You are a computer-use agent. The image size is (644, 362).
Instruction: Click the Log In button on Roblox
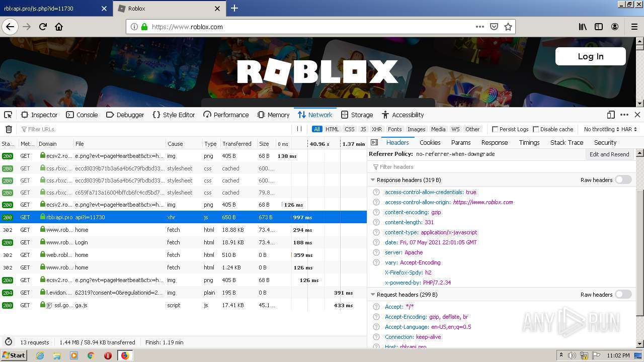591,56
